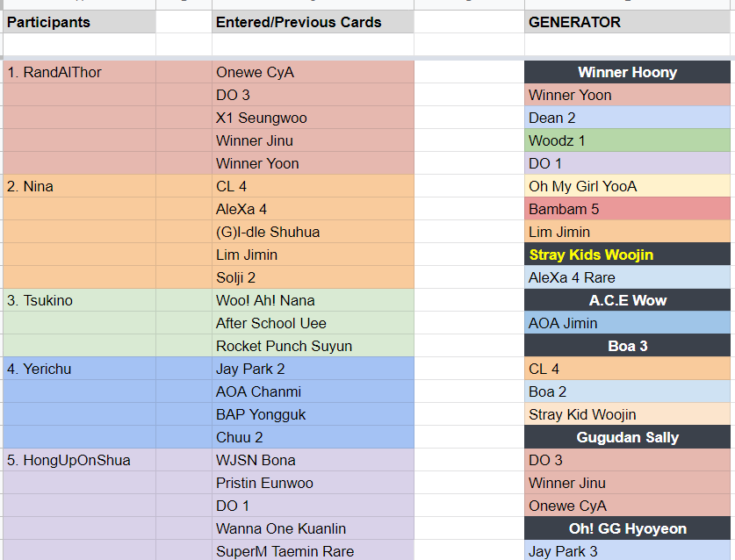
Task: Click 'DO 3' in the Generator column
Action: [x=627, y=460]
